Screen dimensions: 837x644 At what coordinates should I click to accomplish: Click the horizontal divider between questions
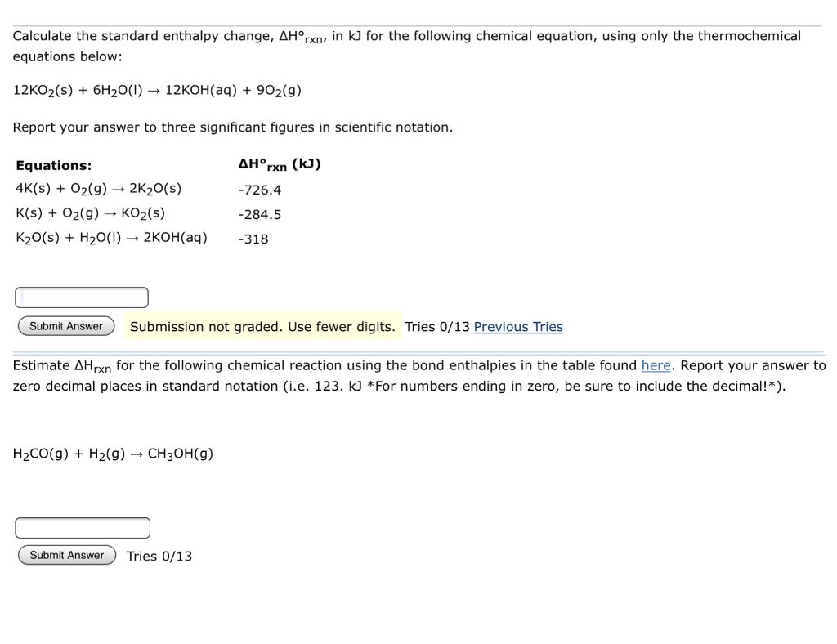click(x=418, y=347)
